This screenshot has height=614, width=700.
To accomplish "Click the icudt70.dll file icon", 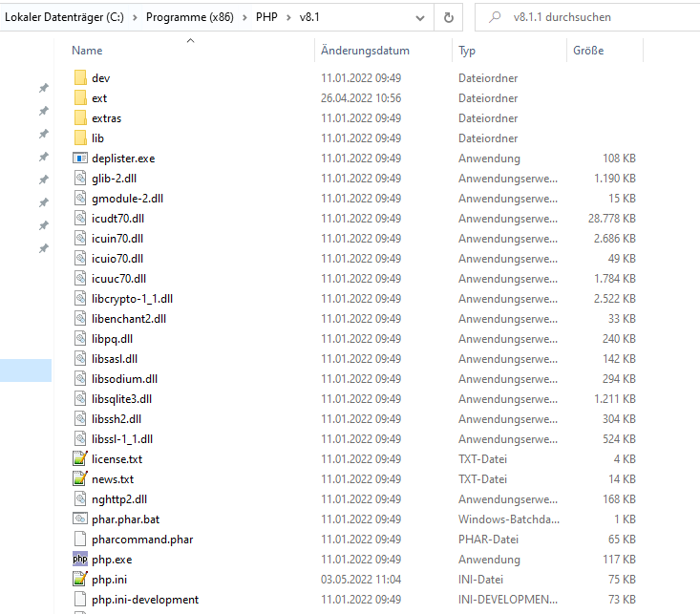I will pyautogui.click(x=80, y=219).
